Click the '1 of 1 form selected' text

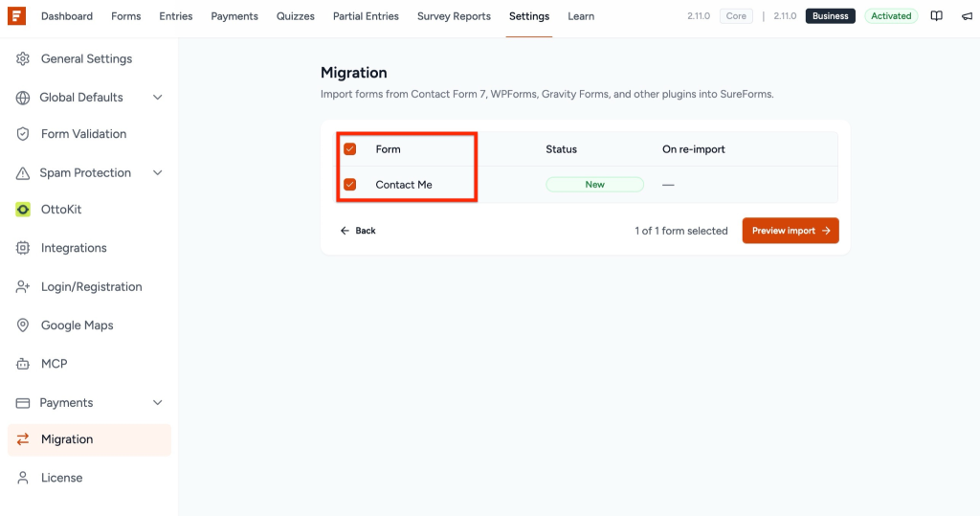[681, 231]
